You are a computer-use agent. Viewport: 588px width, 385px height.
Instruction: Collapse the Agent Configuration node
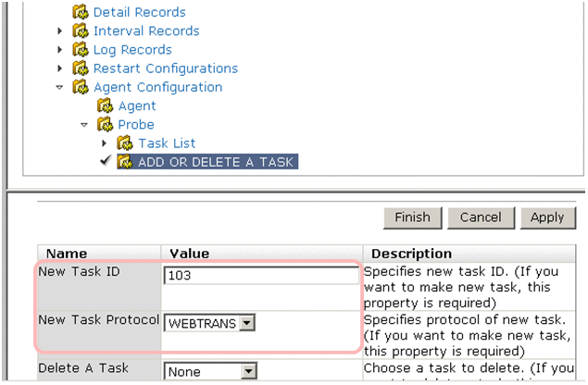(x=60, y=88)
